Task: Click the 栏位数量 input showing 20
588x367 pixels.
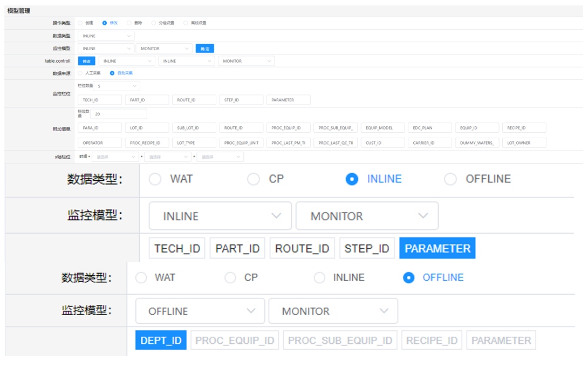Action: click(x=119, y=114)
